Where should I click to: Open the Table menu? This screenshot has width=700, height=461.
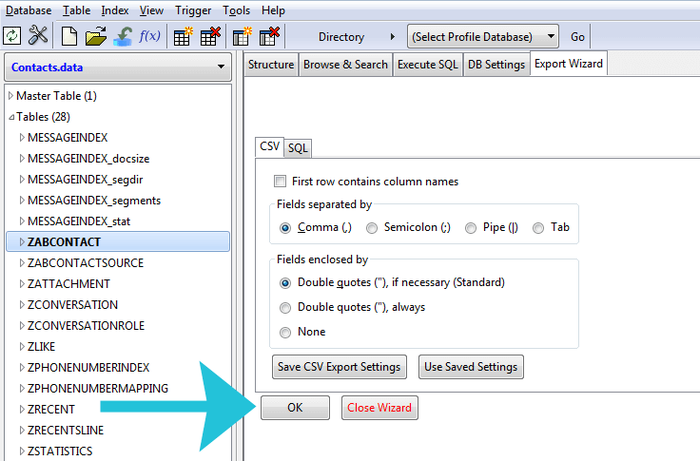coord(76,10)
